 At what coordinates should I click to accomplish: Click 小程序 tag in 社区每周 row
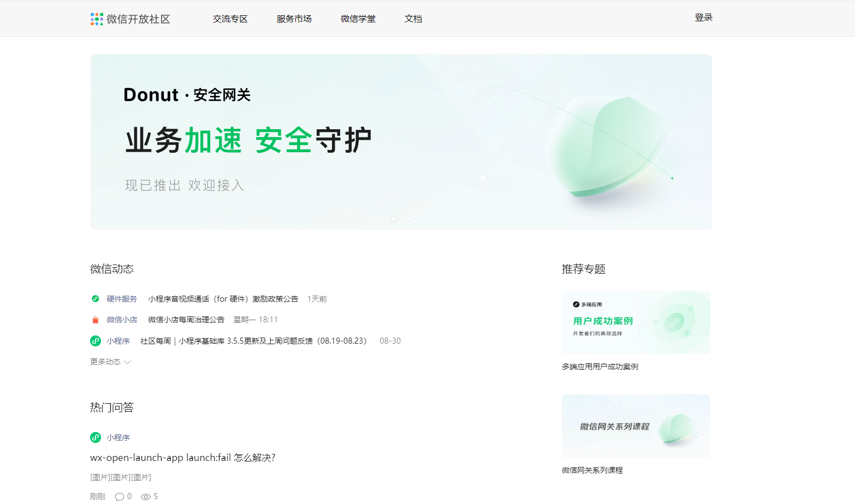coord(118,341)
